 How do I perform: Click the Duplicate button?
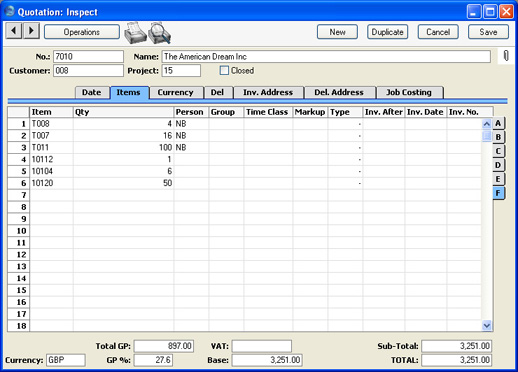(x=388, y=32)
